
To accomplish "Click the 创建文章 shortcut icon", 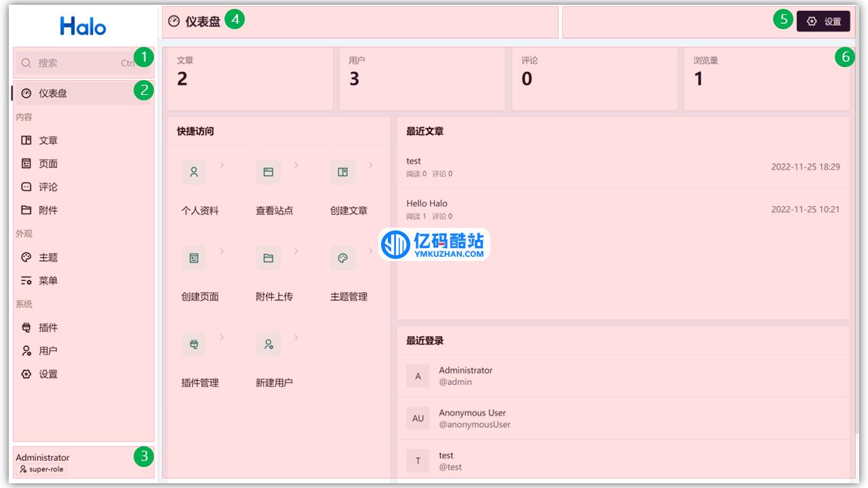I will point(342,172).
